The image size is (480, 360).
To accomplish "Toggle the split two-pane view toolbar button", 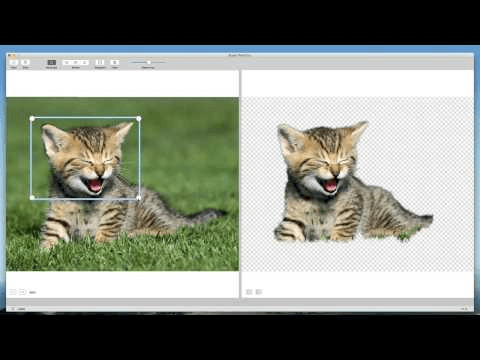I will 100,62.
